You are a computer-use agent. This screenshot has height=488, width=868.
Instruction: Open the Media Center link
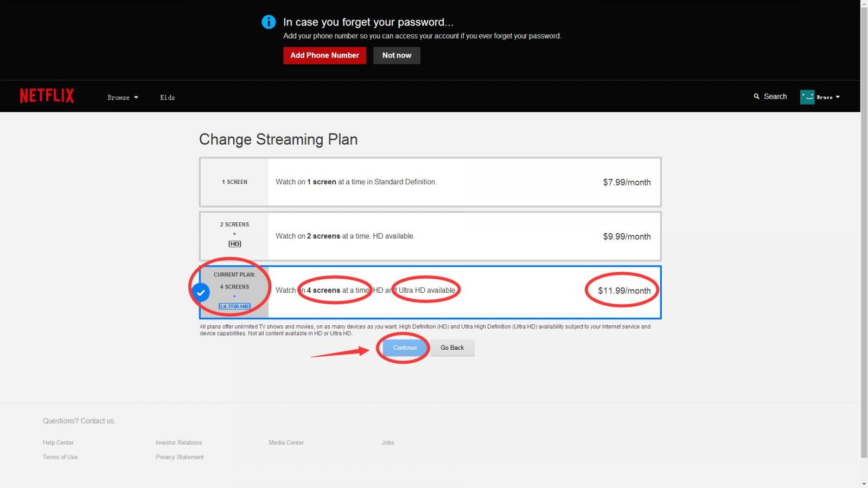point(286,442)
